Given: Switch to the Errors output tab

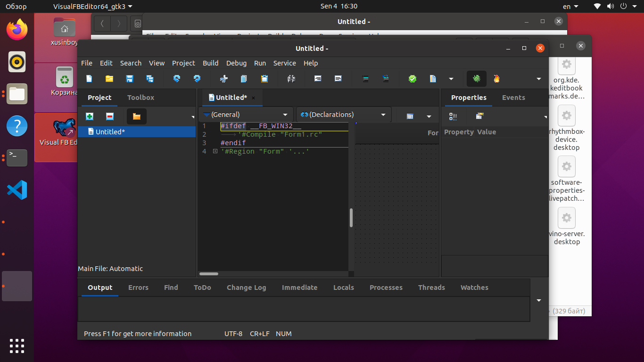Looking at the screenshot, I should pyautogui.click(x=138, y=288).
